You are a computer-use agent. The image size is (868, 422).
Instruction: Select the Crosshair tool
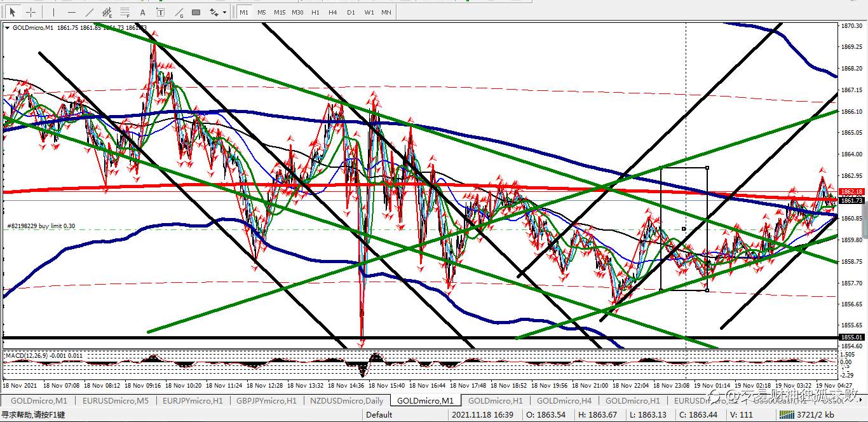click(x=31, y=12)
